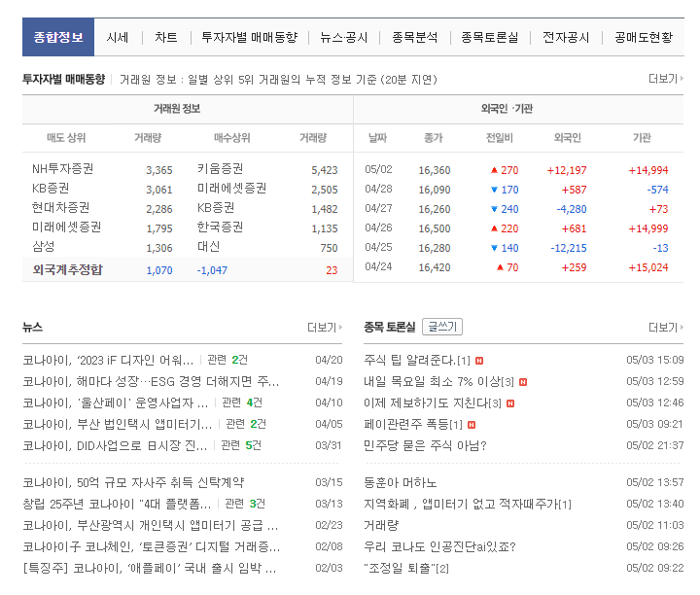Open the 종목분석 tab
Screen dimensions: 700x595
415,38
